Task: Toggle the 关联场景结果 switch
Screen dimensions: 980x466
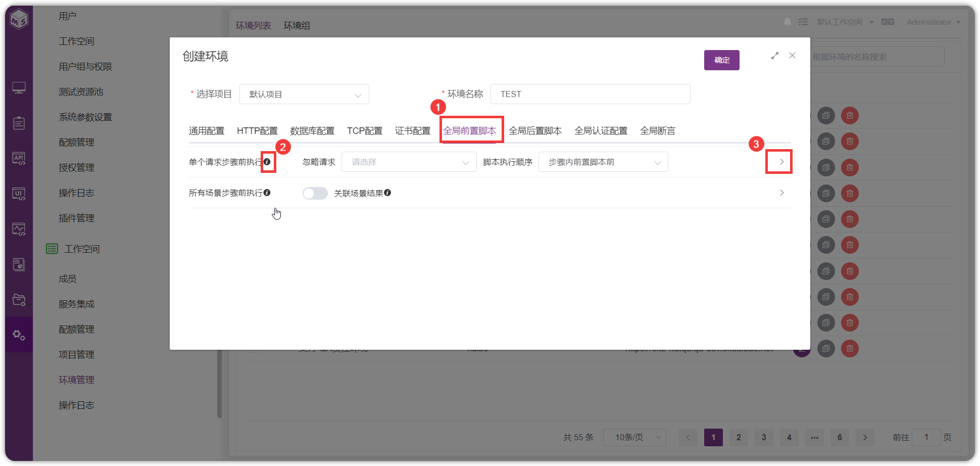Action: 315,193
